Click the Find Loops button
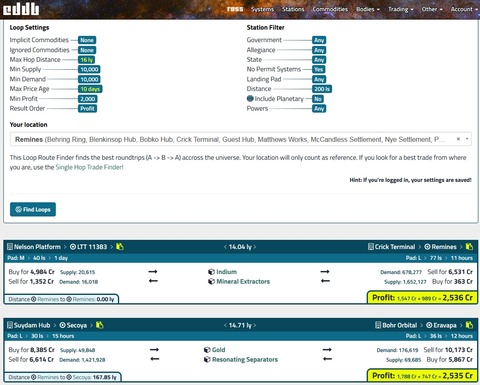Viewport: 480px width, 385px height. tap(33, 209)
